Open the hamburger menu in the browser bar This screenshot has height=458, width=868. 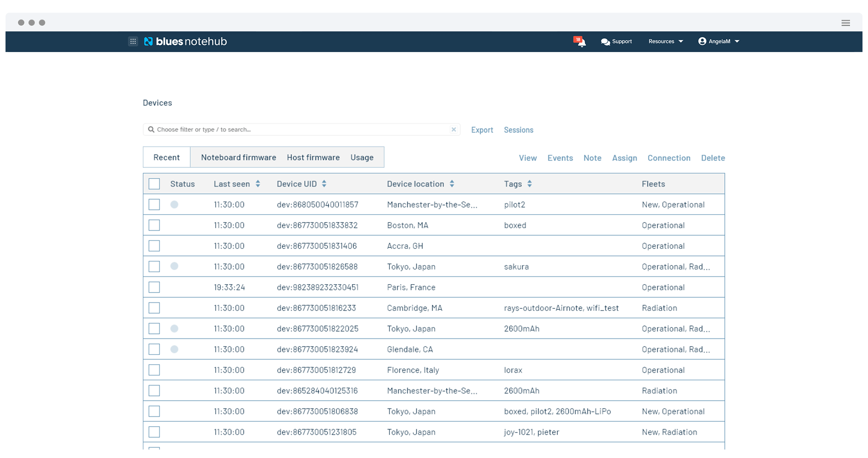click(x=846, y=23)
